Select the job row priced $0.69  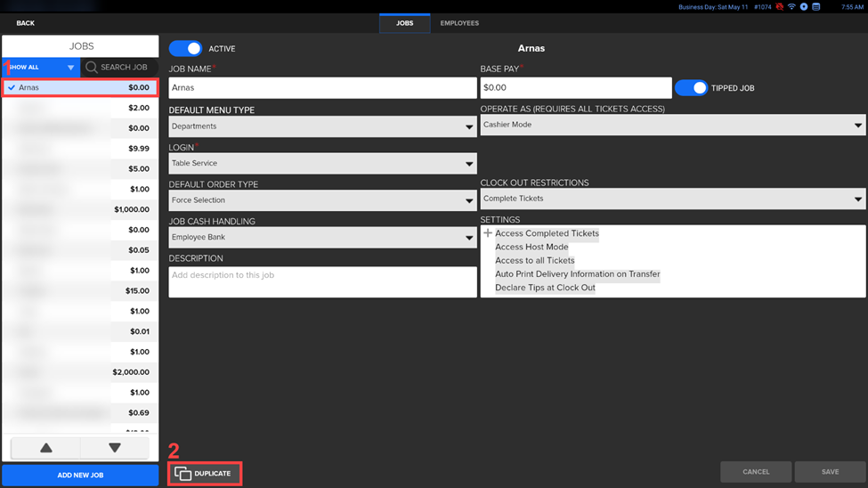click(x=80, y=412)
